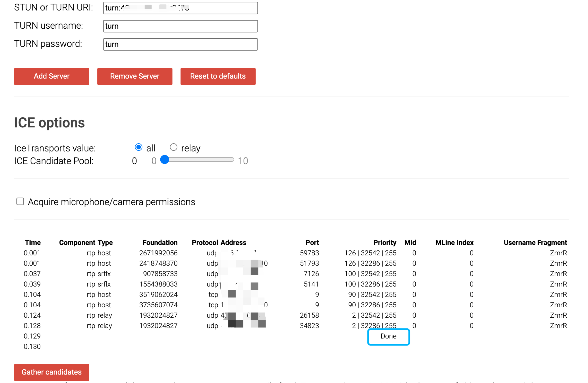Choose the 'relay' IceTransports option

tap(173, 147)
